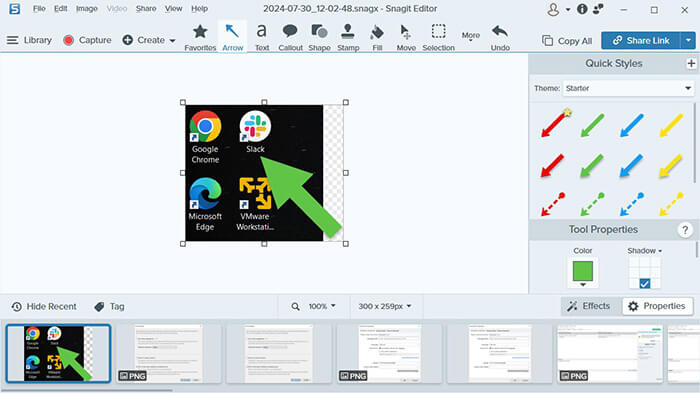Open Tool Properties help question mark
Screen dimensions: 700x393
685,230
